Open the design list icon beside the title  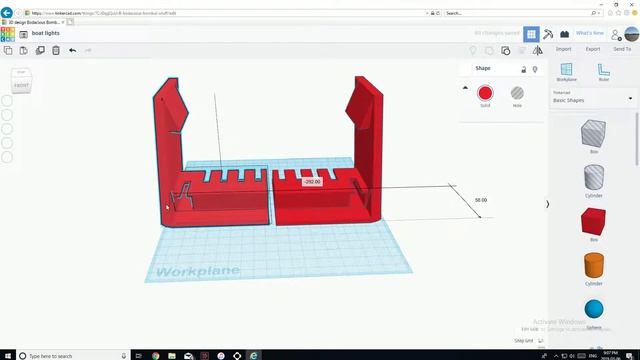pyautogui.click(x=24, y=34)
